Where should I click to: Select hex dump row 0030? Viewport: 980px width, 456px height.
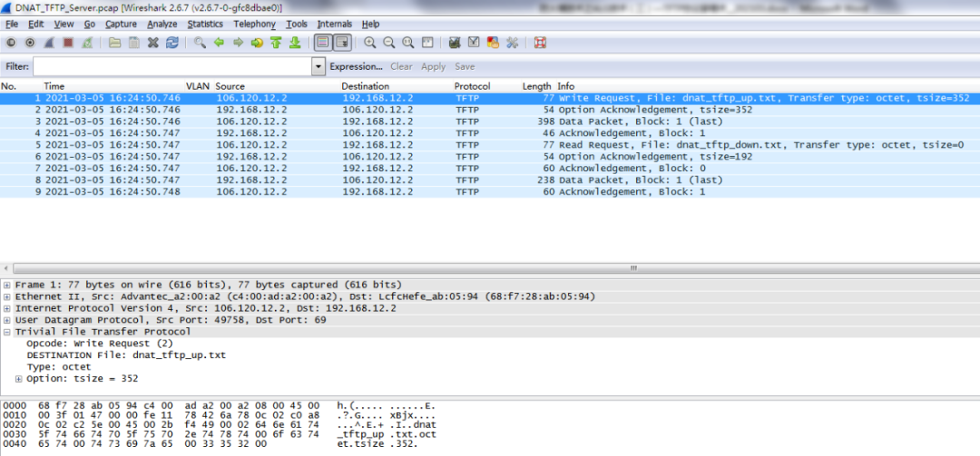220,434
